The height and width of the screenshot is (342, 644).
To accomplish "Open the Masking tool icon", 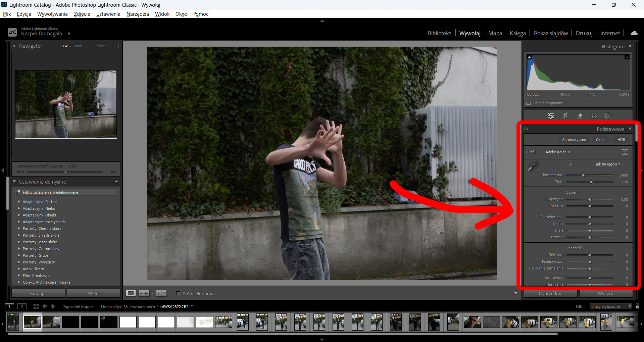I will pos(607,116).
